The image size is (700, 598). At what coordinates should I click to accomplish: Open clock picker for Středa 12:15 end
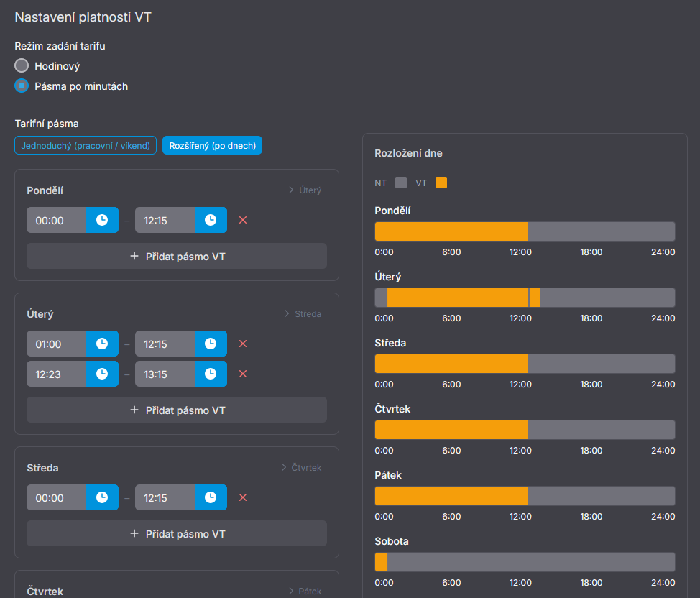click(x=211, y=497)
